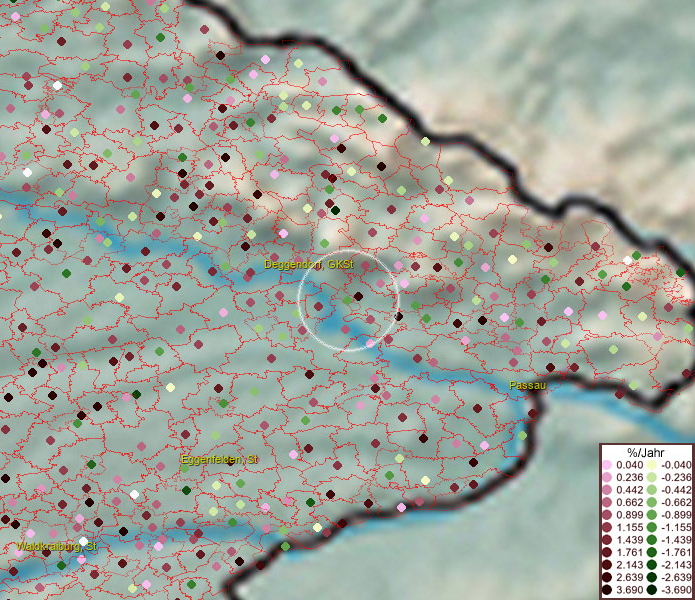Click legend value 0.040
The height and width of the screenshot is (600, 695).
coord(629,465)
